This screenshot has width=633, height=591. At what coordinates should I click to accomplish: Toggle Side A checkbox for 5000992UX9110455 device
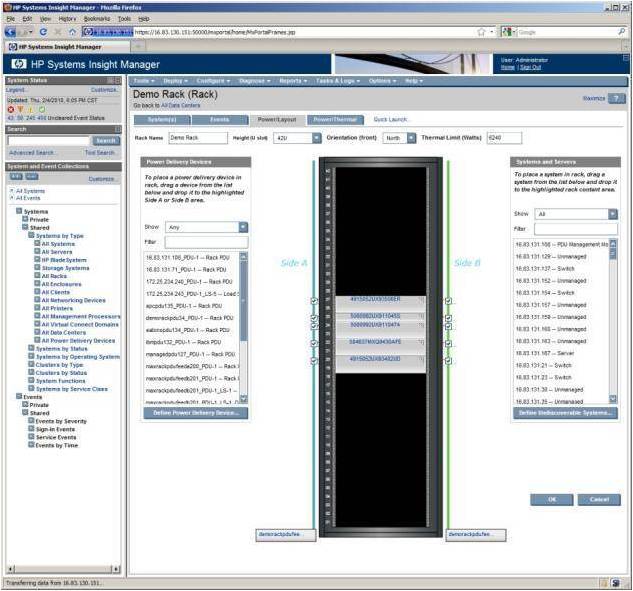point(314,318)
